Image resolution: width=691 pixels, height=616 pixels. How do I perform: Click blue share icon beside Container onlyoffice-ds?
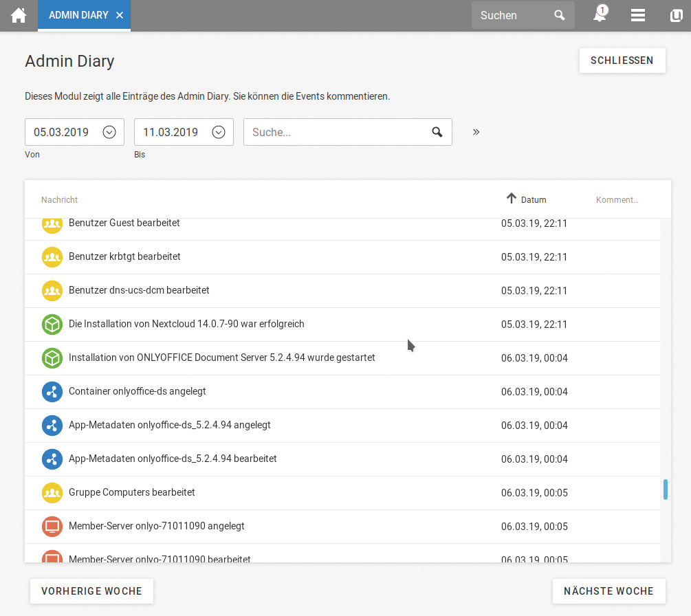[52, 391]
